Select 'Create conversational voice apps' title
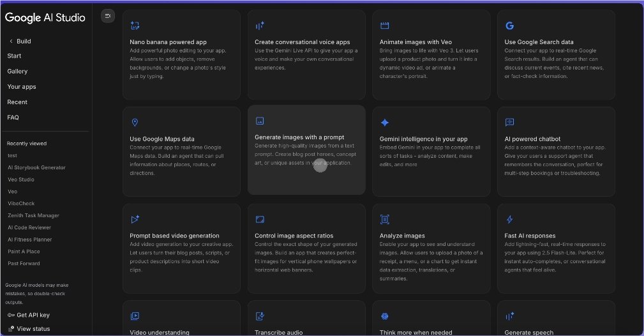The width and height of the screenshot is (644, 336). coord(303,42)
